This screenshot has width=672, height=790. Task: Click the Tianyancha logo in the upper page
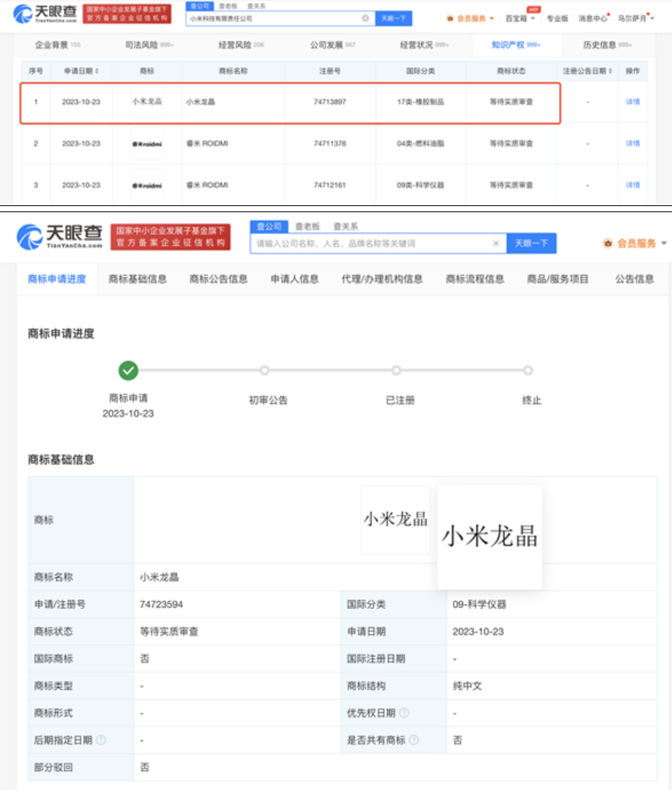tap(44, 14)
